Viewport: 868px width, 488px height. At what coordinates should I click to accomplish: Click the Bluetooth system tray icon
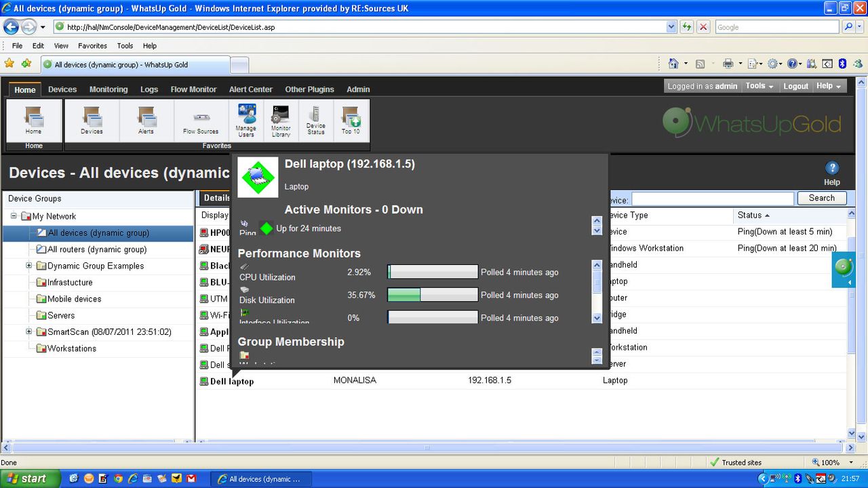click(798, 479)
